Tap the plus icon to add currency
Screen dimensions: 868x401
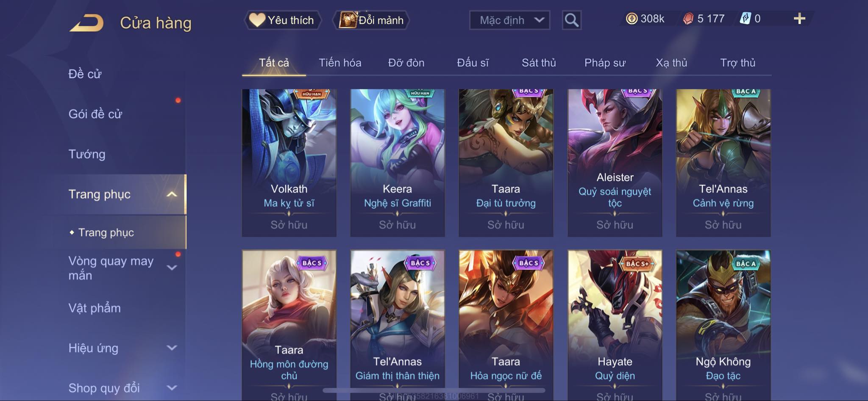tap(799, 19)
